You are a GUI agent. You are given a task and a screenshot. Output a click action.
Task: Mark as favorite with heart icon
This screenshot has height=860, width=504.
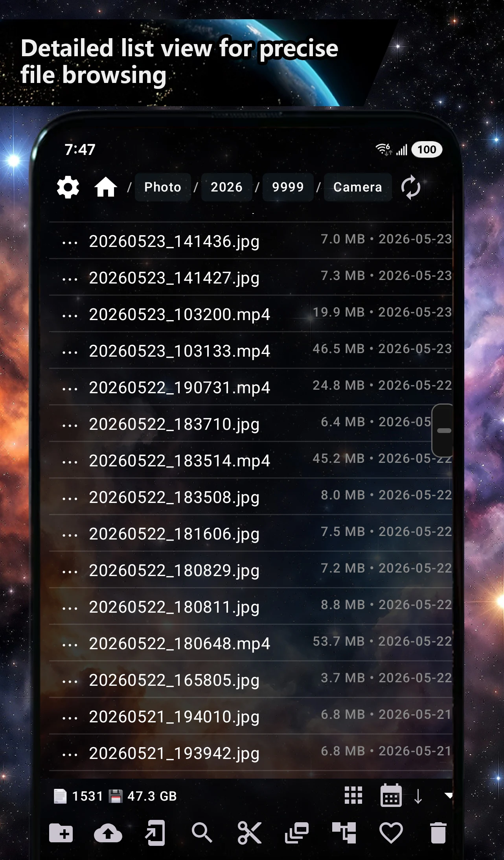pos(391,833)
